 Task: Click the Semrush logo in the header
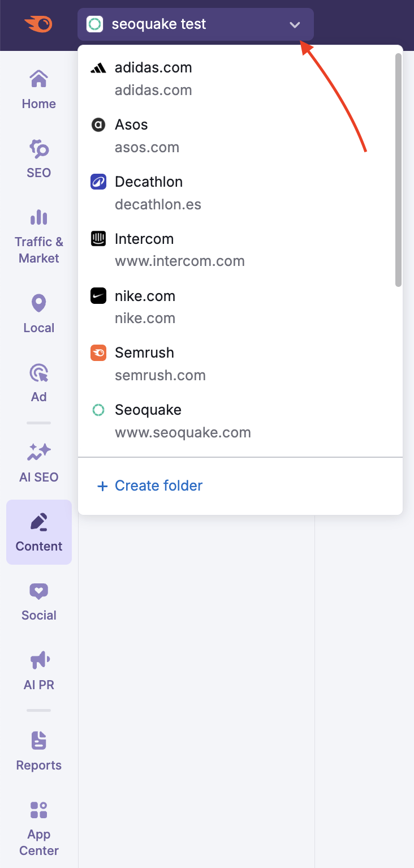coord(38,24)
